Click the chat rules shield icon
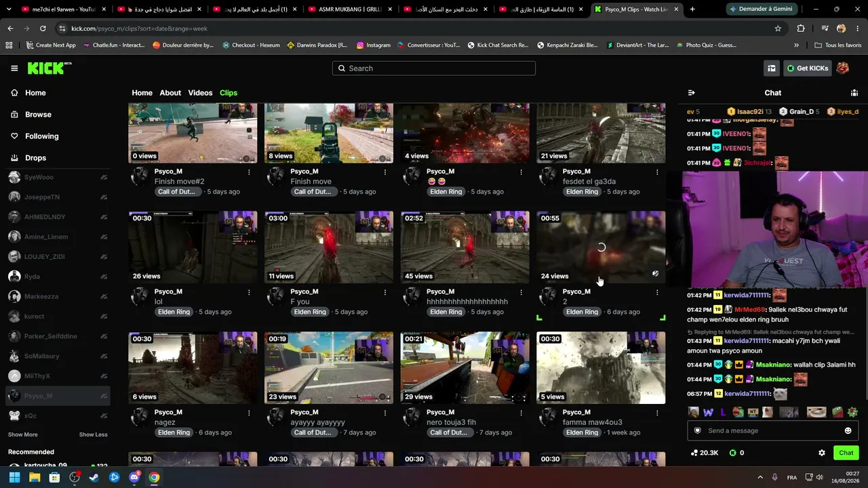 click(x=697, y=431)
